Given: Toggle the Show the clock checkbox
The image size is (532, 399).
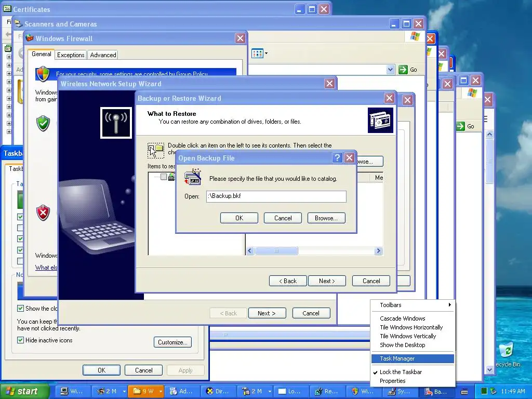Looking at the screenshot, I should (20, 309).
